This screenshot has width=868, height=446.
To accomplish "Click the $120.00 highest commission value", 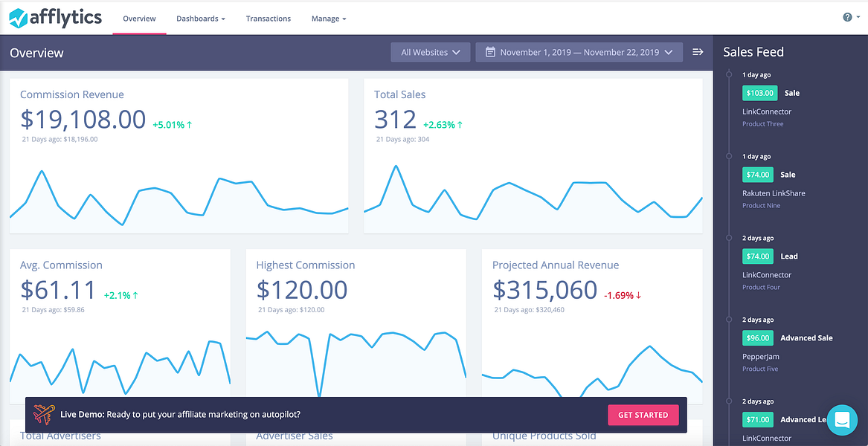I will click(x=302, y=290).
